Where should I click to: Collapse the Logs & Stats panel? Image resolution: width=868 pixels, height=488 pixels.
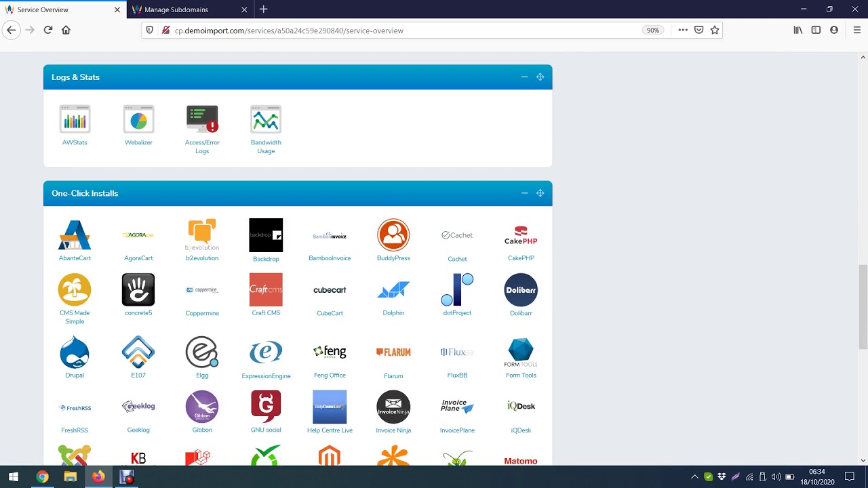point(524,77)
